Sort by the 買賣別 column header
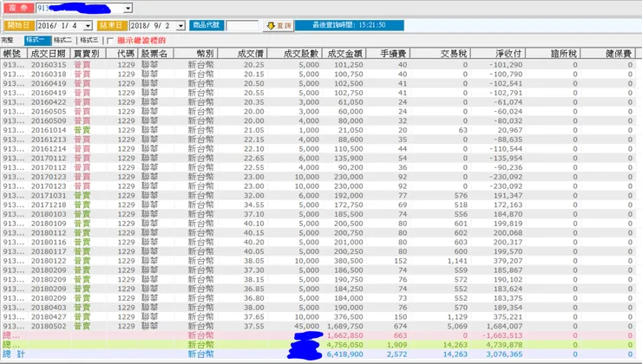 pos(88,53)
